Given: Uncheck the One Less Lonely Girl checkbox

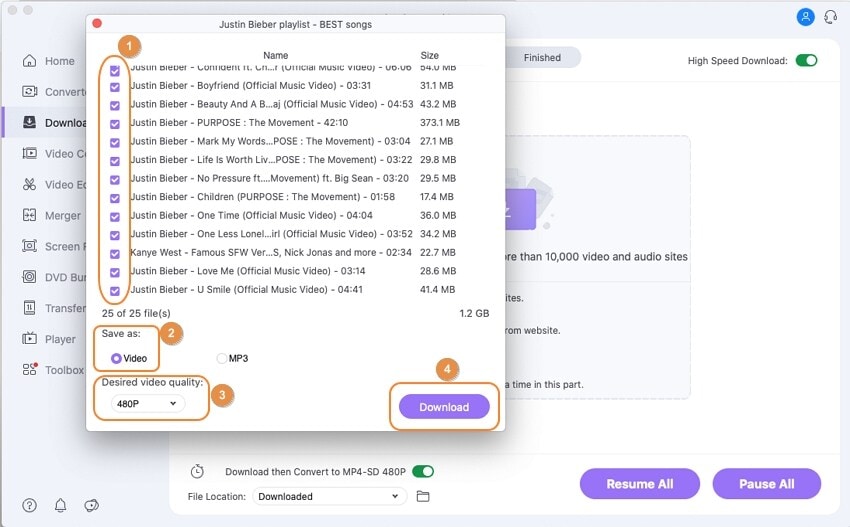Looking at the screenshot, I should (x=114, y=235).
